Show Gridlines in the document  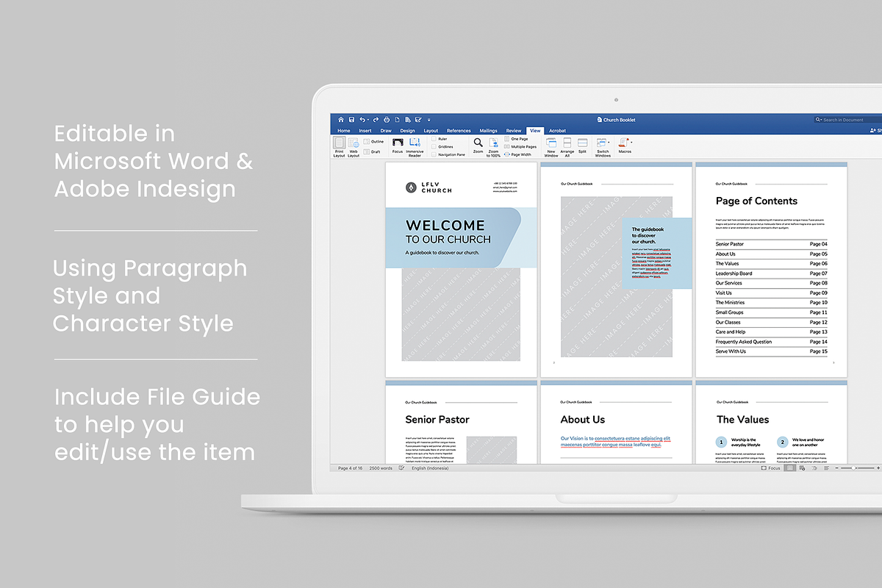[x=434, y=146]
